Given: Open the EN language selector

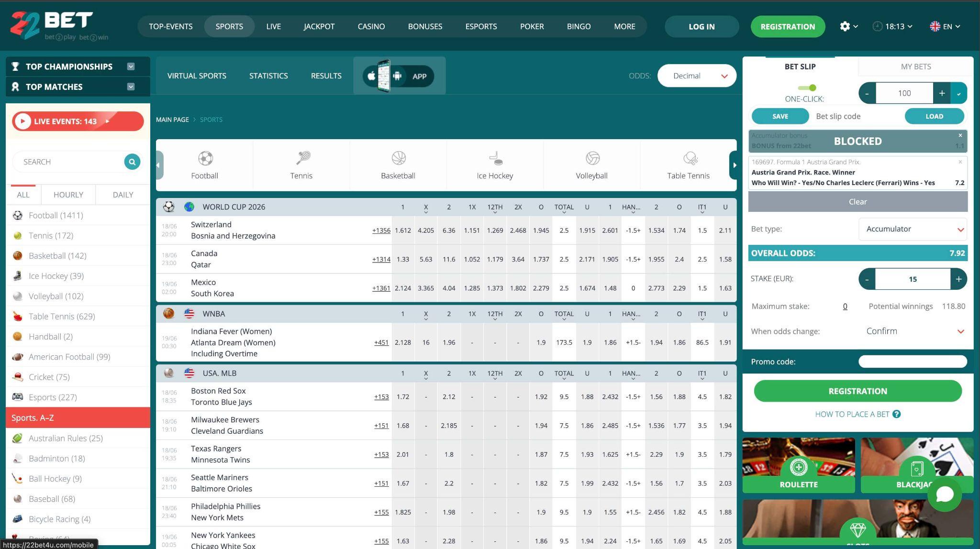Looking at the screenshot, I should [945, 26].
